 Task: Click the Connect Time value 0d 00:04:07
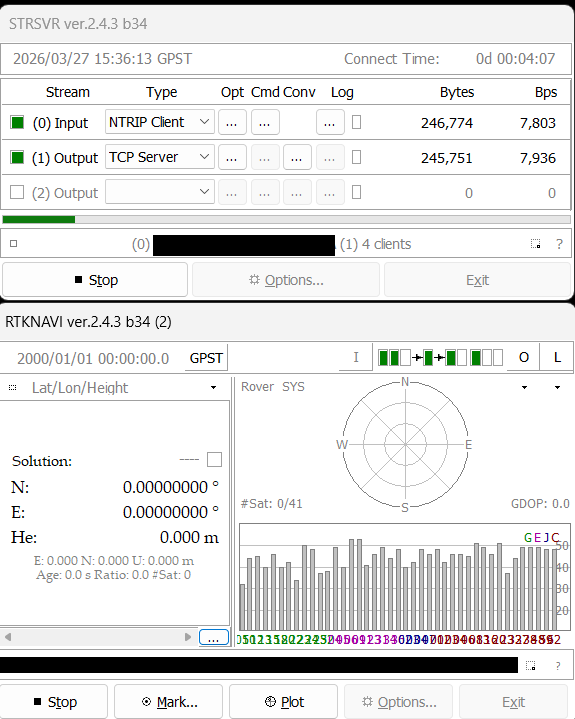(x=515, y=59)
